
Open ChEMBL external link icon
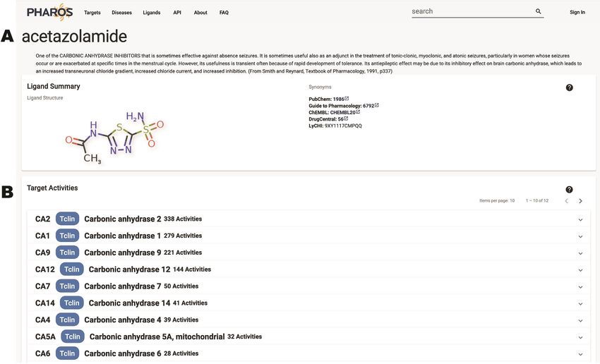(358, 112)
